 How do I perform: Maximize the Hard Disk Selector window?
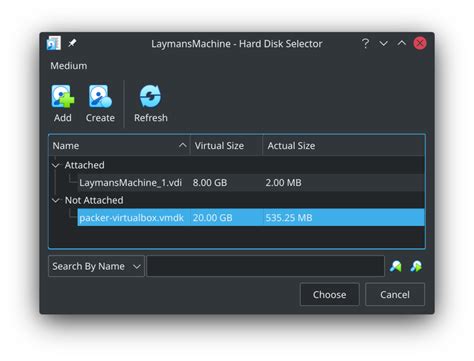pyautogui.click(x=402, y=43)
